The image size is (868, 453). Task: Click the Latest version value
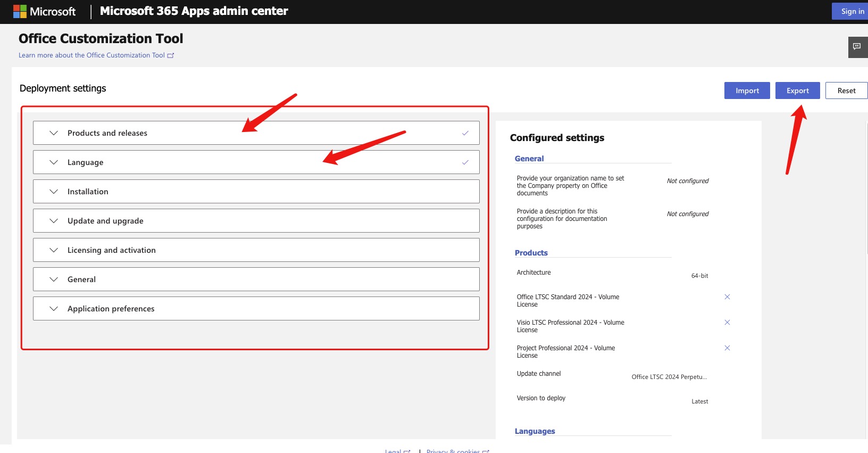click(x=700, y=401)
